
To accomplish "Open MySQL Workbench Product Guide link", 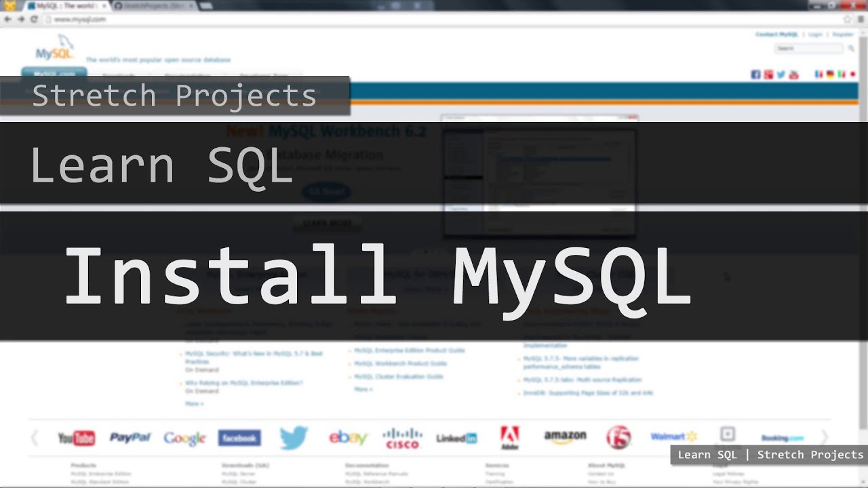I will pos(400,363).
